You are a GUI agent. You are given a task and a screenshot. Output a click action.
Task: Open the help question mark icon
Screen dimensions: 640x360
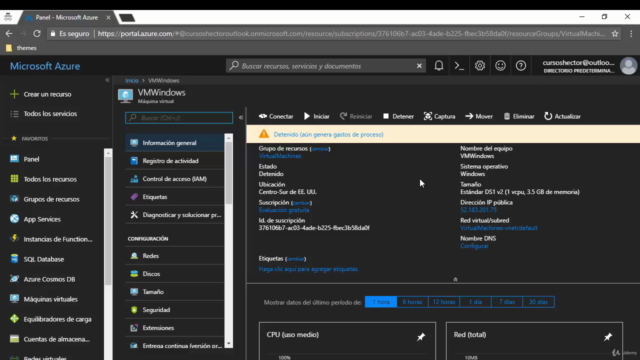click(521, 66)
